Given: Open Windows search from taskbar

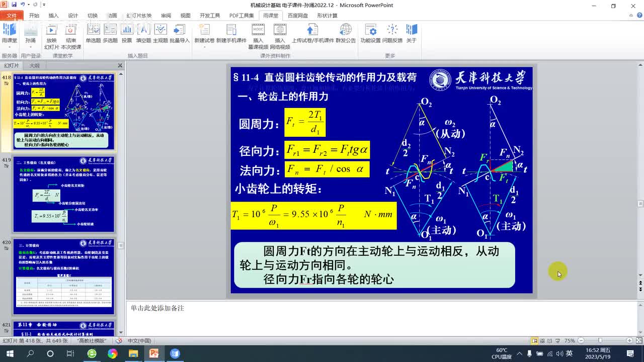Looking at the screenshot, I should pyautogui.click(x=30, y=353).
